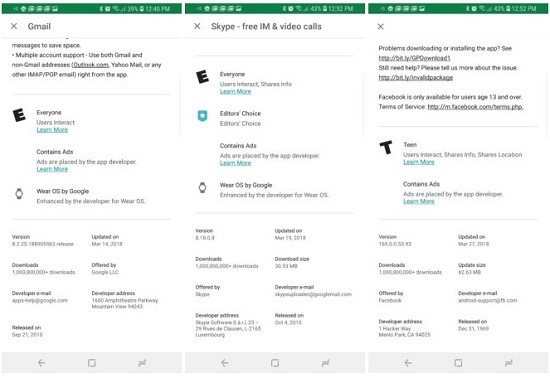The image size is (550, 378).
Task: Tap the Facebook version 165.0.0.53.93 value
Action: 395,244
